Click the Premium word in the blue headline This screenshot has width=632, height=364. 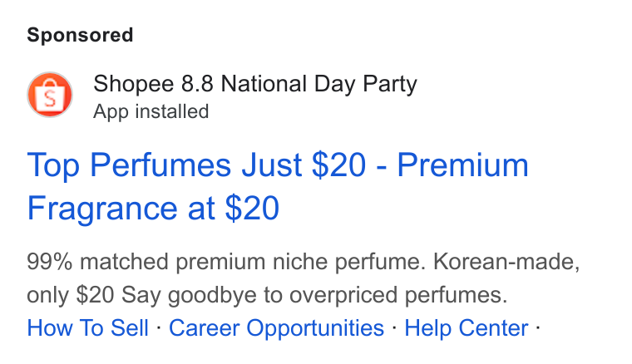coord(462,165)
